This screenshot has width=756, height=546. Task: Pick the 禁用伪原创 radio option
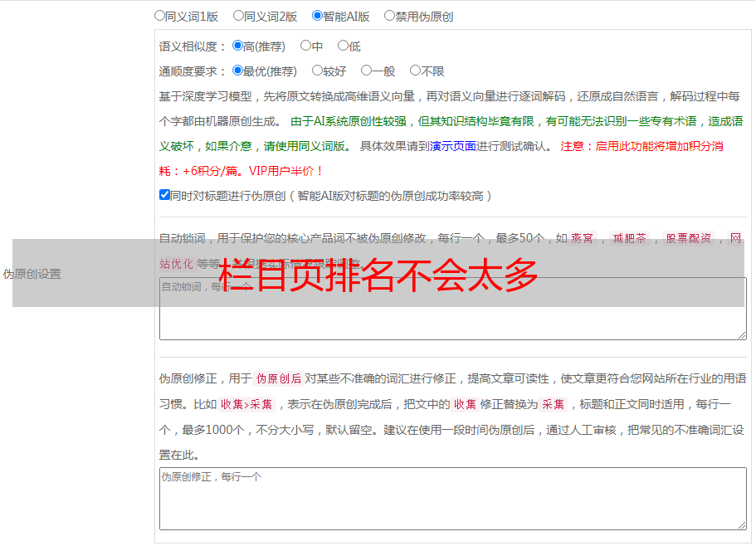[389, 16]
